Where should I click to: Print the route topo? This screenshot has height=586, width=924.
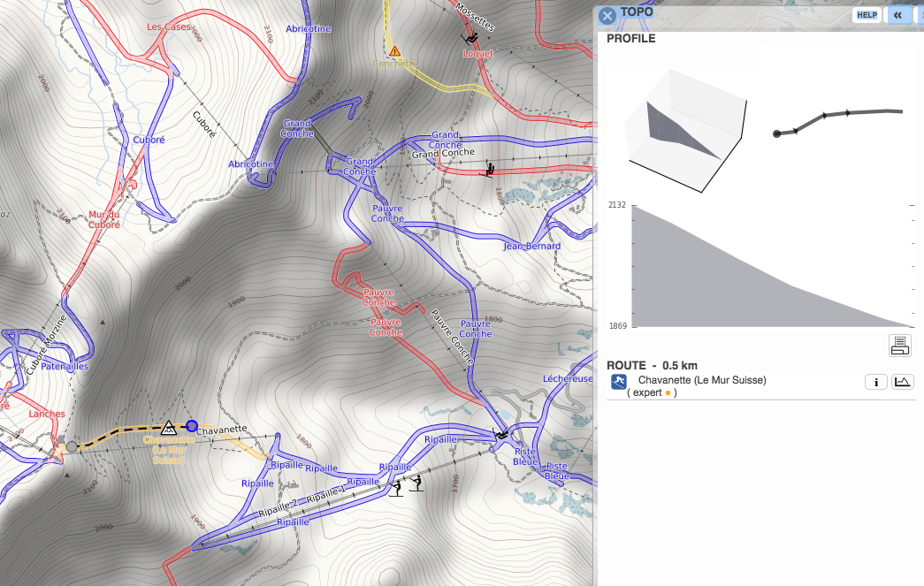[x=900, y=346]
